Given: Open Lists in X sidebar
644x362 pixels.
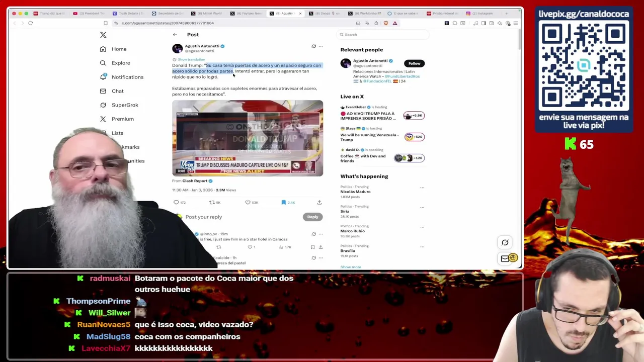Looking at the screenshot, I should coord(117,133).
